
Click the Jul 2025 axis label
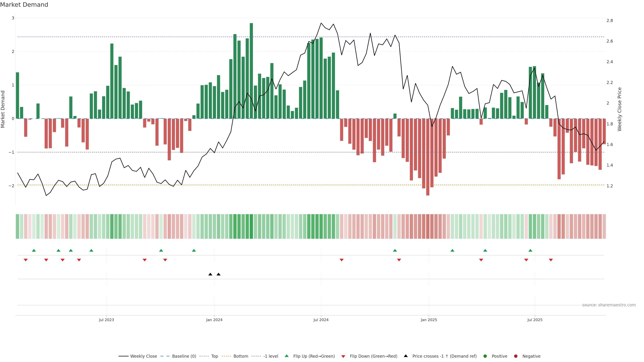(x=535, y=320)
